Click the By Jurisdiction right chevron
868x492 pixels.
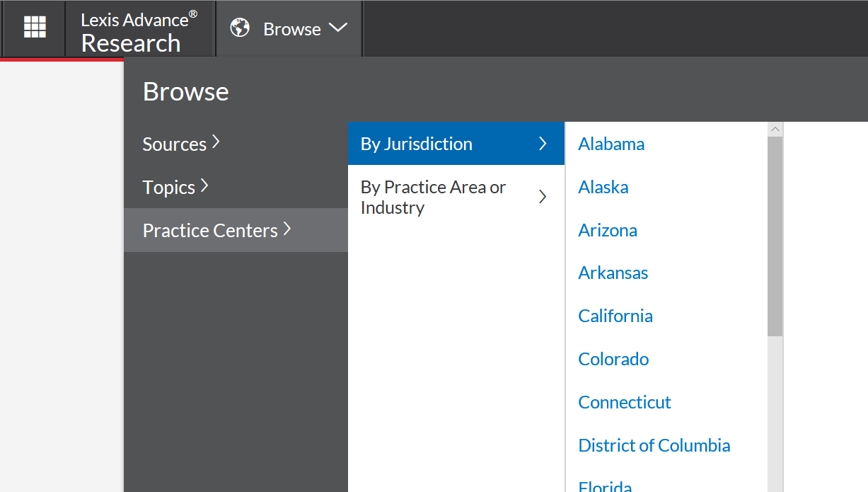click(x=543, y=144)
